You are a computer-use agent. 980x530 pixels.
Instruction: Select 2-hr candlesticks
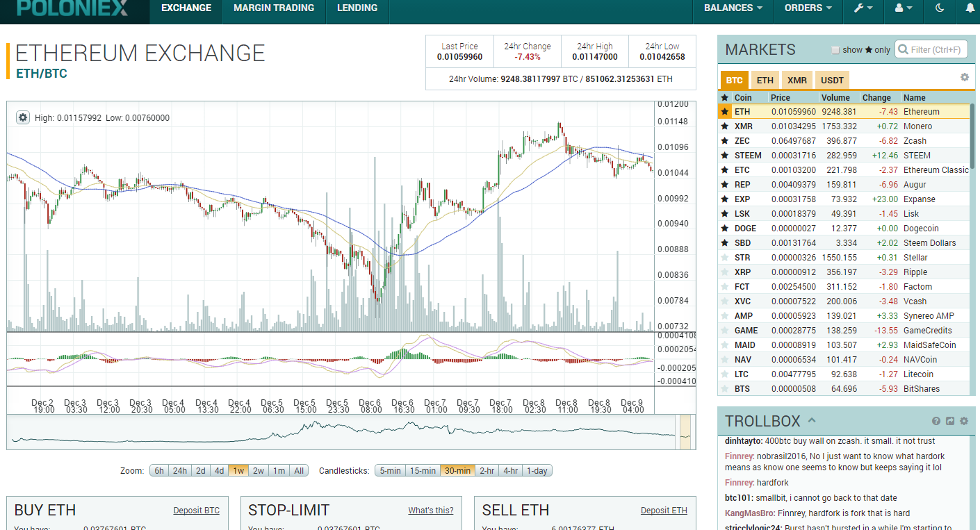tap(487, 471)
